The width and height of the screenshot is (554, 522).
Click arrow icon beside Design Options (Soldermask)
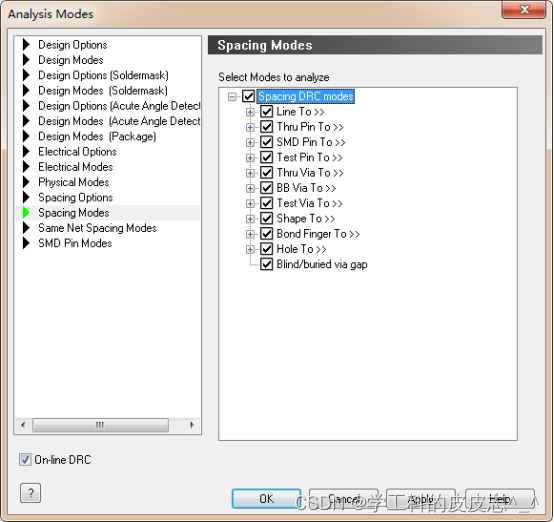tap(26, 75)
